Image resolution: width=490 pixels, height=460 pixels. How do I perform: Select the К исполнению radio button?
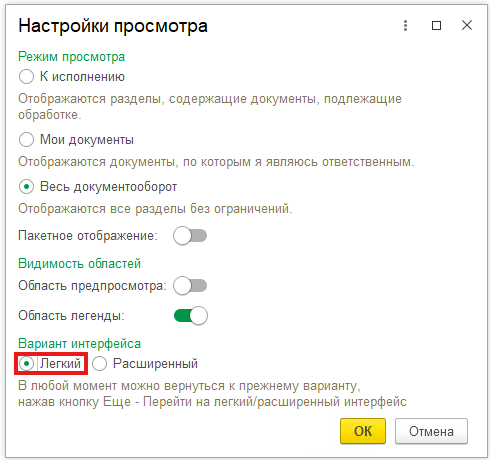26,77
